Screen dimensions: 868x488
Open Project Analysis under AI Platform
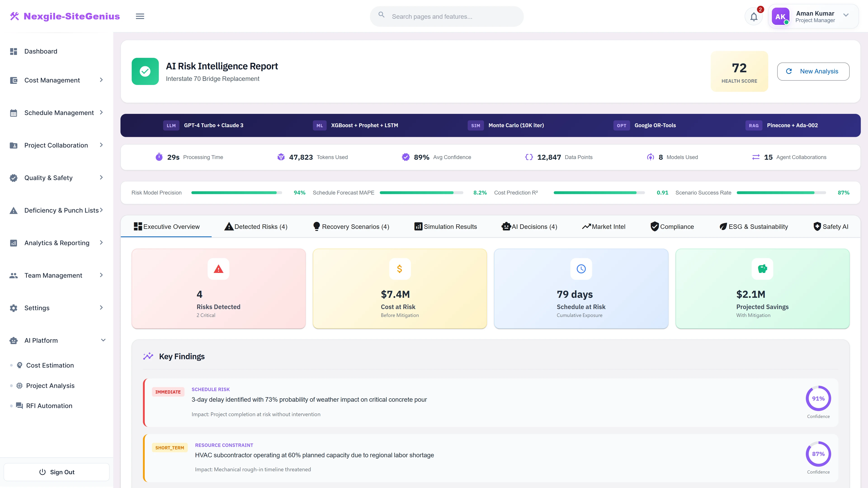tap(50, 385)
